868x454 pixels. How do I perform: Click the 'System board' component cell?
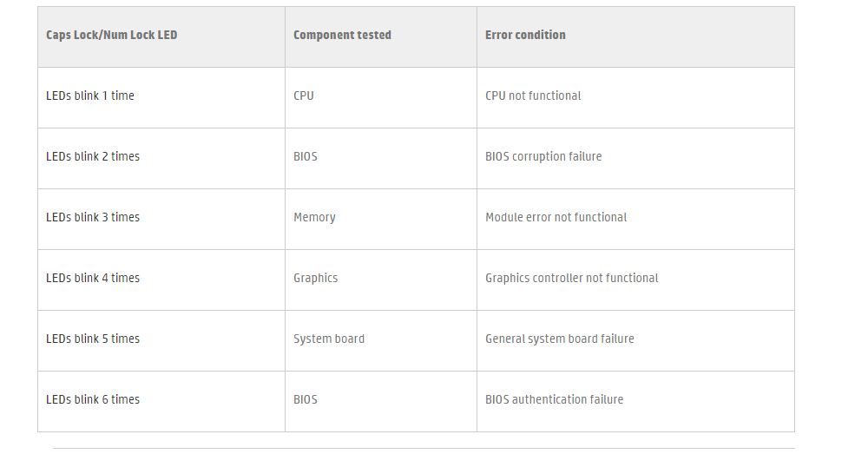[329, 339]
